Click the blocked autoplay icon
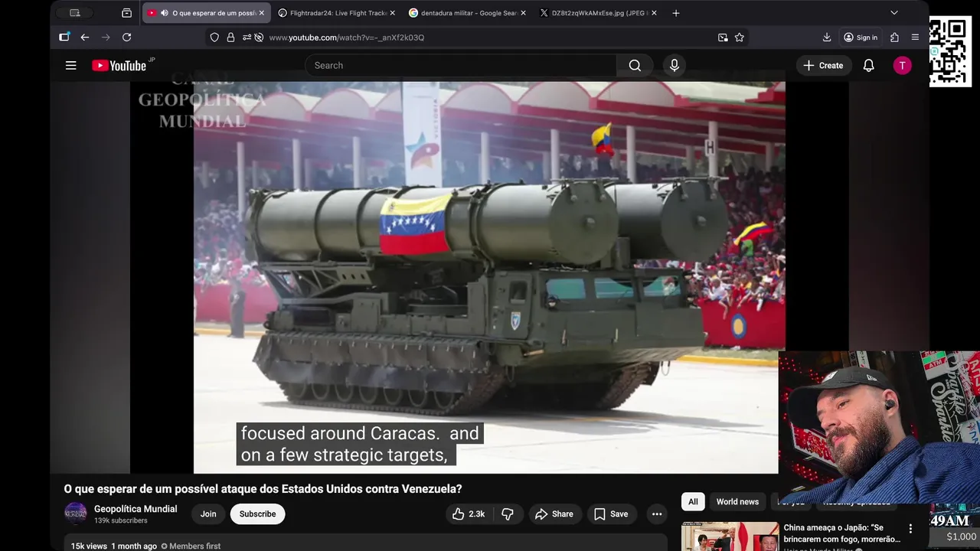The image size is (980, 551). coord(259,37)
